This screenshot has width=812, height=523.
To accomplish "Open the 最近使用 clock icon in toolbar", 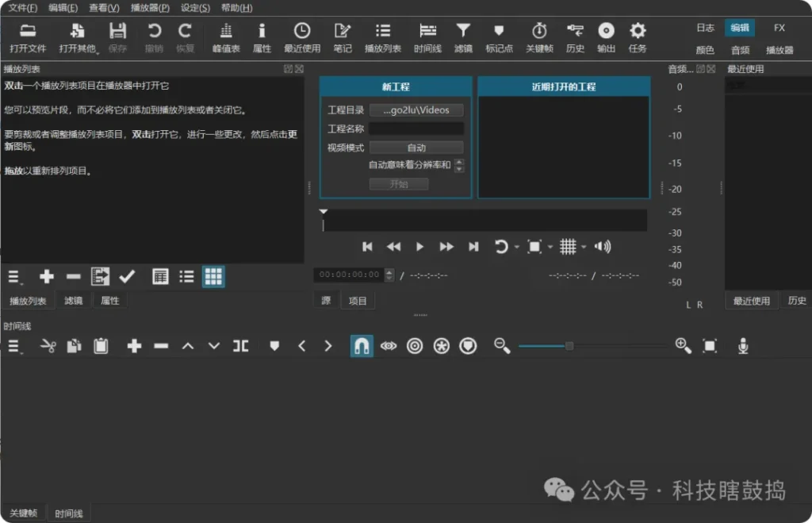I will pyautogui.click(x=302, y=38).
